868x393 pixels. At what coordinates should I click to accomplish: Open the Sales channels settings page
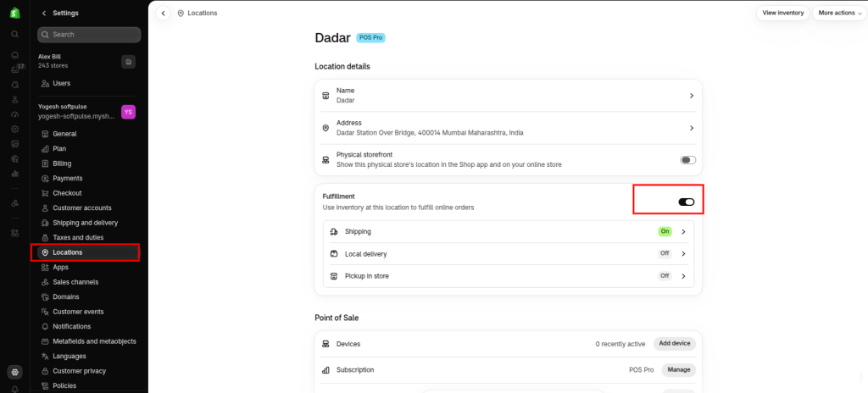(x=88, y=282)
